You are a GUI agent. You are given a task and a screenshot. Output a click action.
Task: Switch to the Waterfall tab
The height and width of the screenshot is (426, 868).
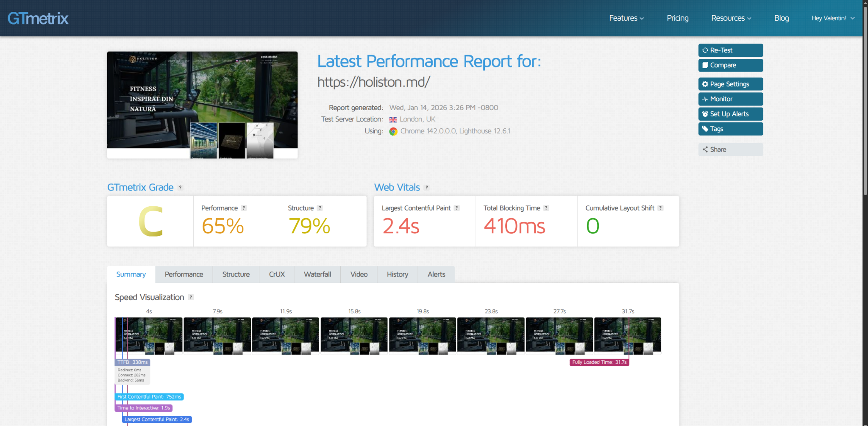(317, 274)
